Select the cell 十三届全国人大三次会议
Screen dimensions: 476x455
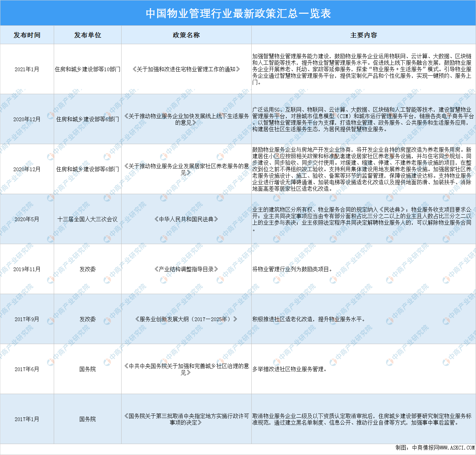tap(88, 219)
